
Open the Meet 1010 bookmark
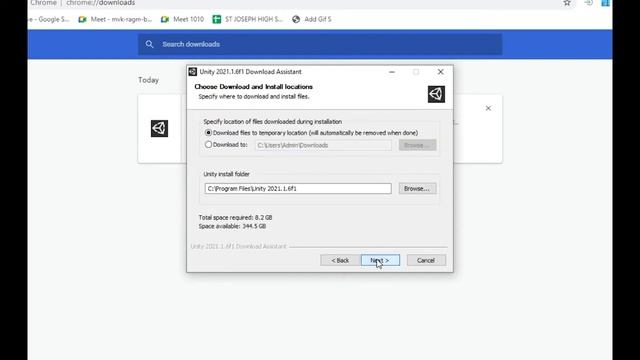point(182,19)
